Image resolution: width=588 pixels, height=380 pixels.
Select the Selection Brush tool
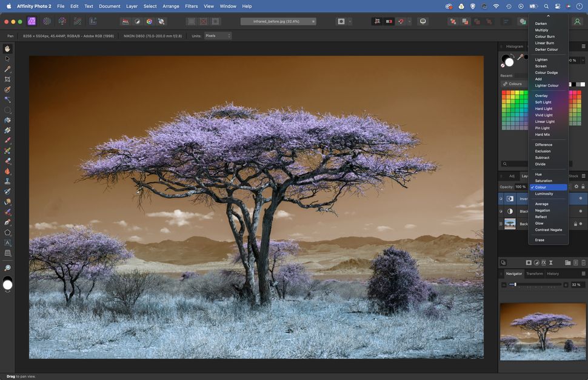click(x=7, y=90)
